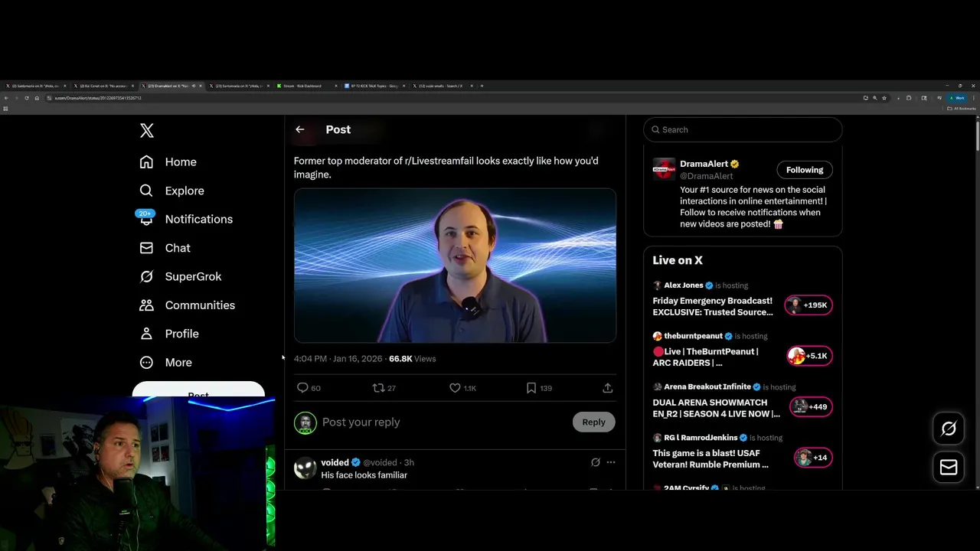Screen dimensions: 980x551
Task: Click the Reply button
Action: coord(593,422)
